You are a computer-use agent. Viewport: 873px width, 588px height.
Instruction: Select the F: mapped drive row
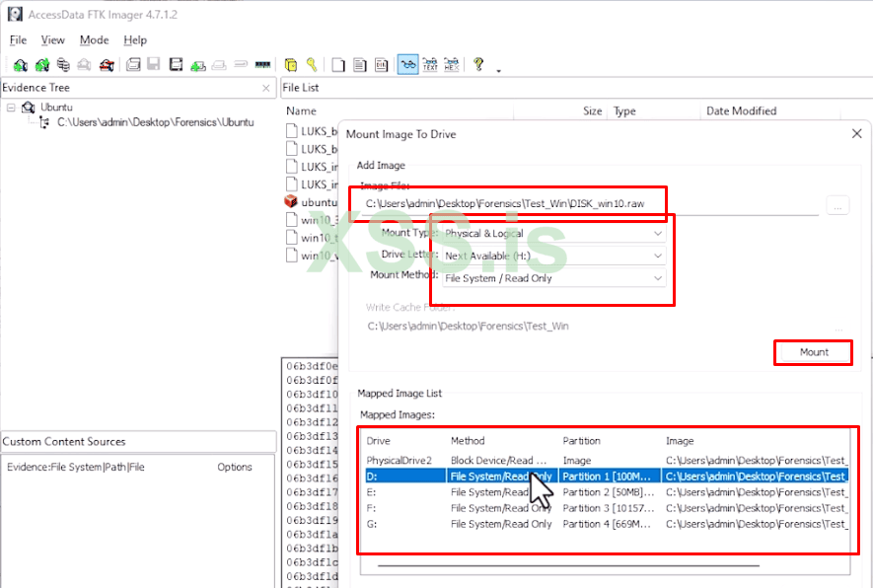[x=607, y=508]
